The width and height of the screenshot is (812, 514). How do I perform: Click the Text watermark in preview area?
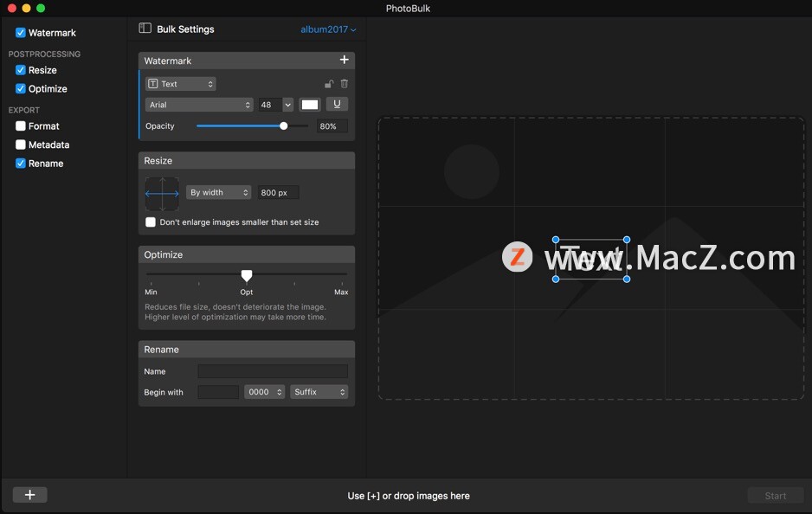pyautogui.click(x=591, y=260)
